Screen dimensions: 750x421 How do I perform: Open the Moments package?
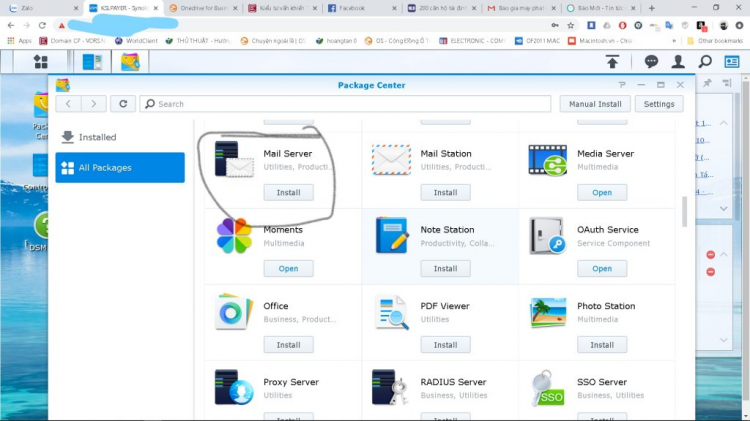[x=288, y=268]
